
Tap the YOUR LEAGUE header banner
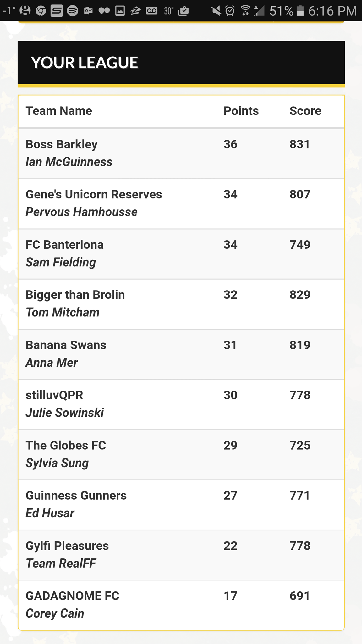click(x=181, y=63)
